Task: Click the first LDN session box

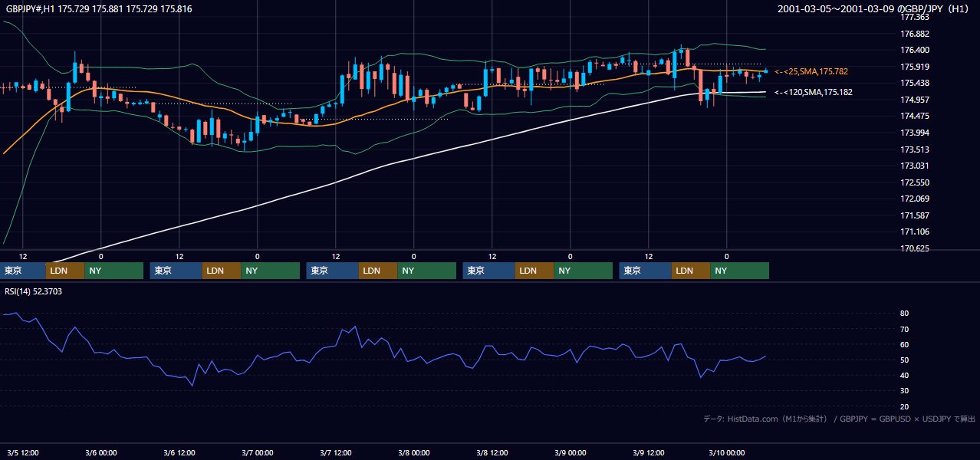Action: (x=65, y=271)
